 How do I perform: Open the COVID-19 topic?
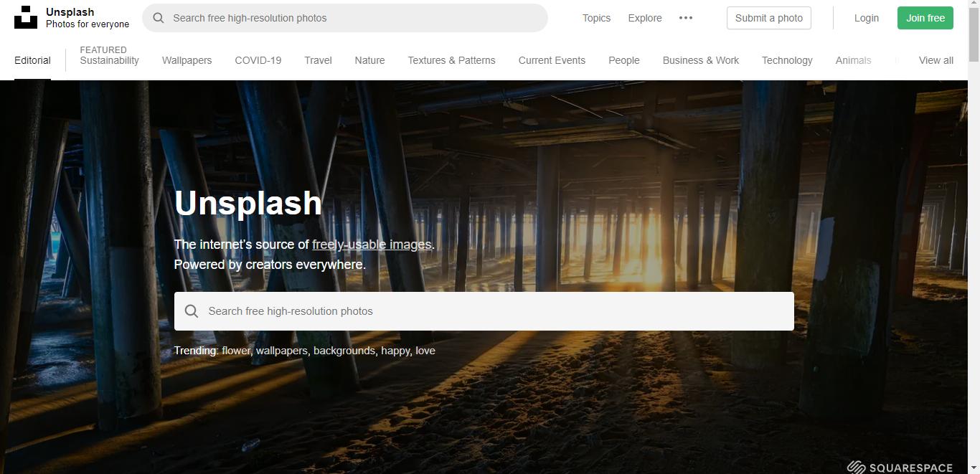[x=258, y=60]
